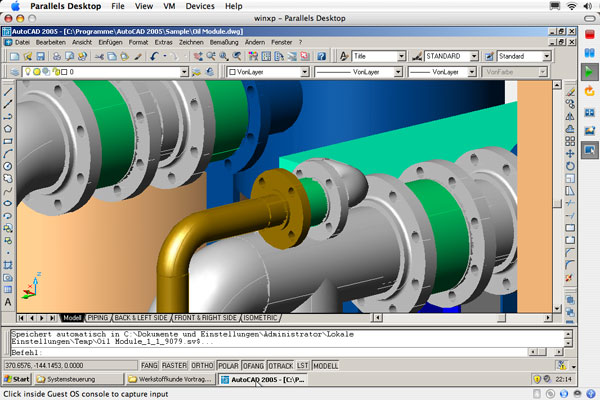Select the Polygon draw tool

8,129
